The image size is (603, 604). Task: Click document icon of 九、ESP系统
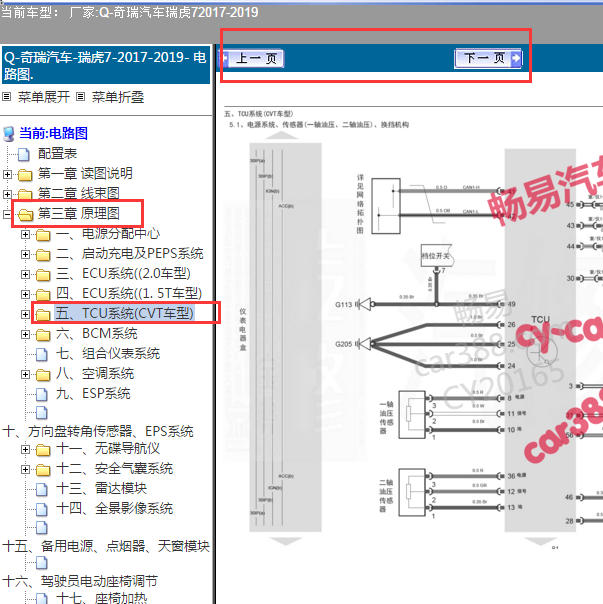42,394
